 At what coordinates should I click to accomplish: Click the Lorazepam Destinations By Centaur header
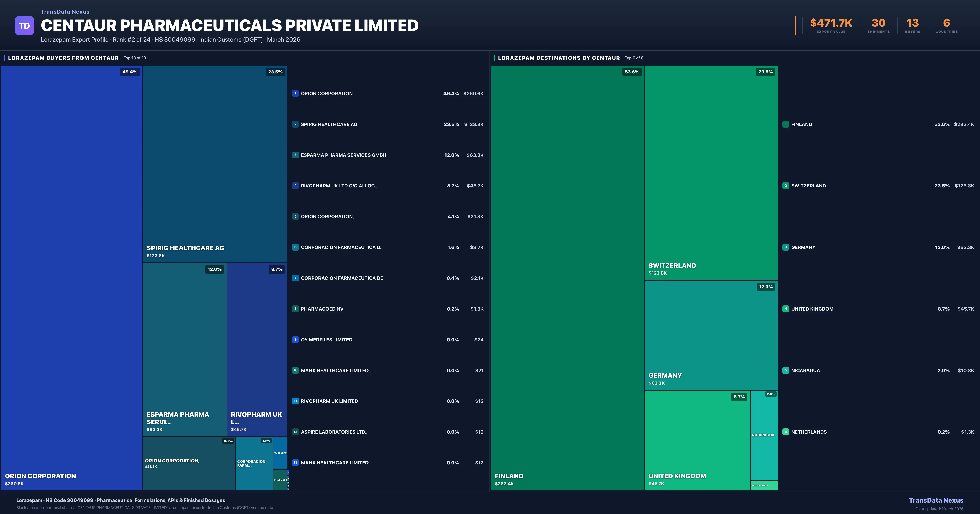[558, 58]
